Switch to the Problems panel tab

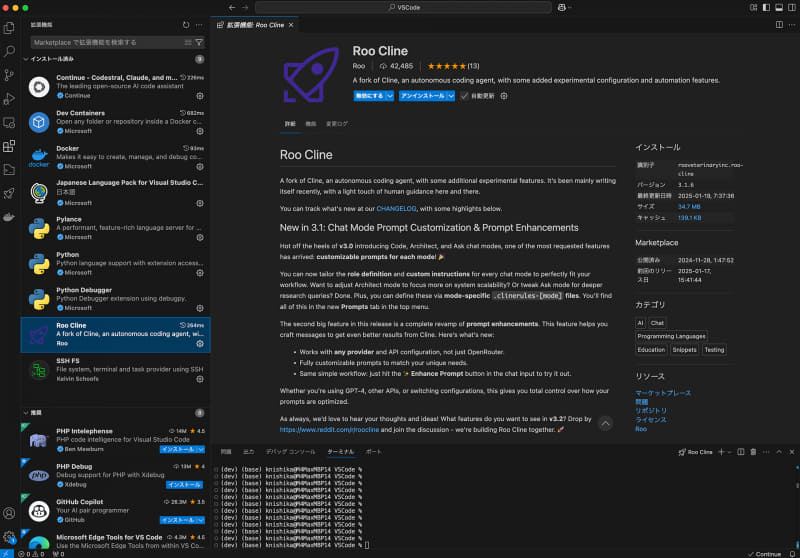click(226, 452)
